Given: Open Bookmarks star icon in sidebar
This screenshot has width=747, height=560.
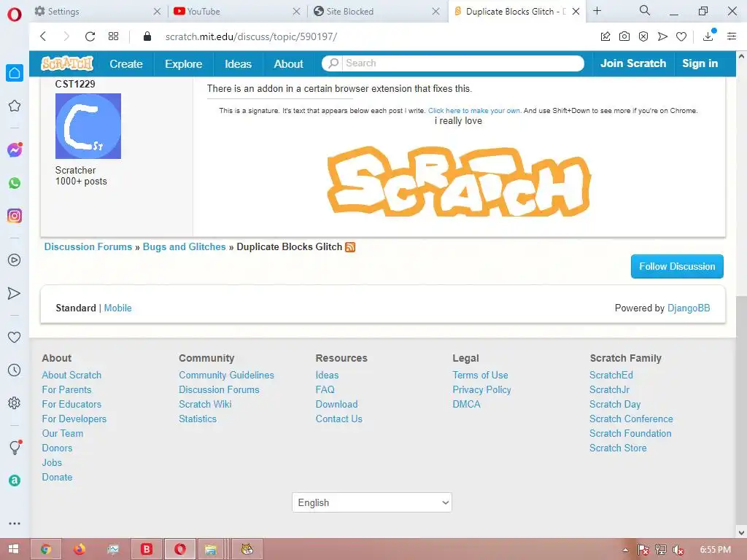Looking at the screenshot, I should [x=15, y=106].
